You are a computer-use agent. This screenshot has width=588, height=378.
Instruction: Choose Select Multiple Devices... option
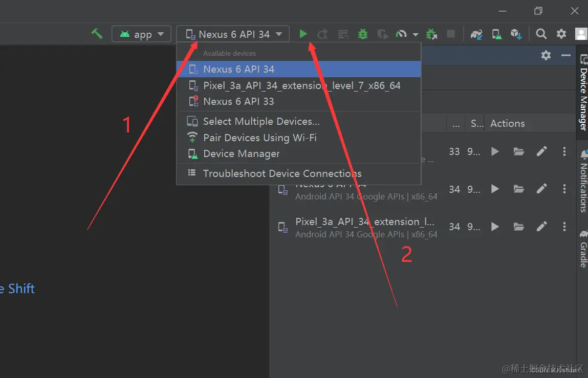pos(298,122)
